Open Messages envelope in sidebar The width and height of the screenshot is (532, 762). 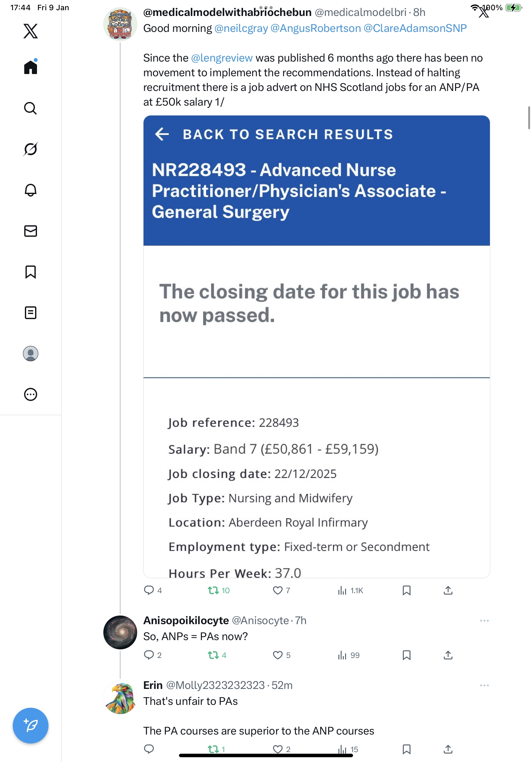(31, 231)
